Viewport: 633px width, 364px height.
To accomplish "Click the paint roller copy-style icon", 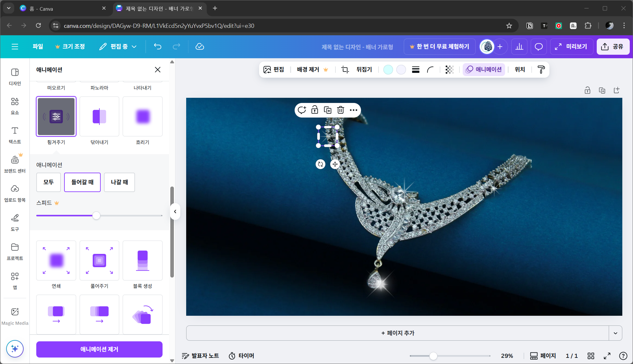I will coord(541,70).
